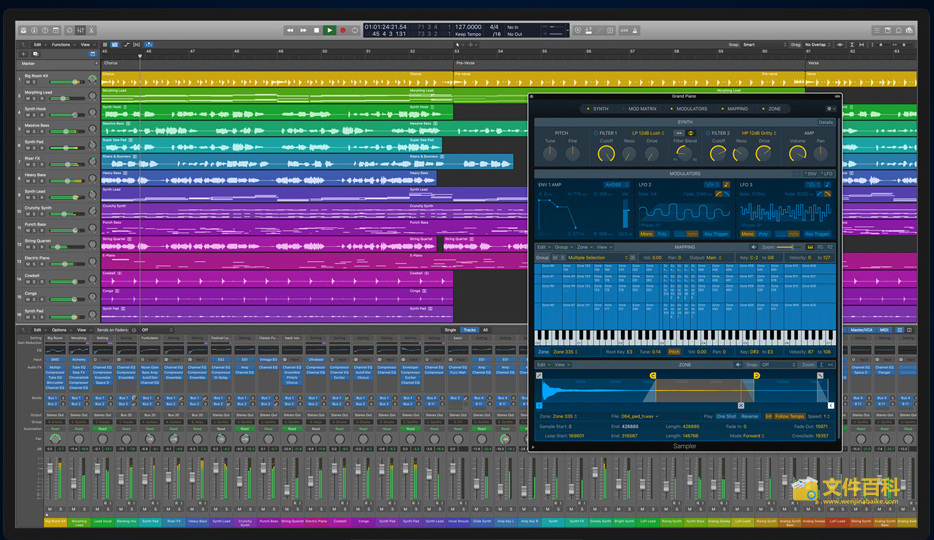Open the mixer Options menu
The height and width of the screenshot is (540, 934).
[x=60, y=330]
